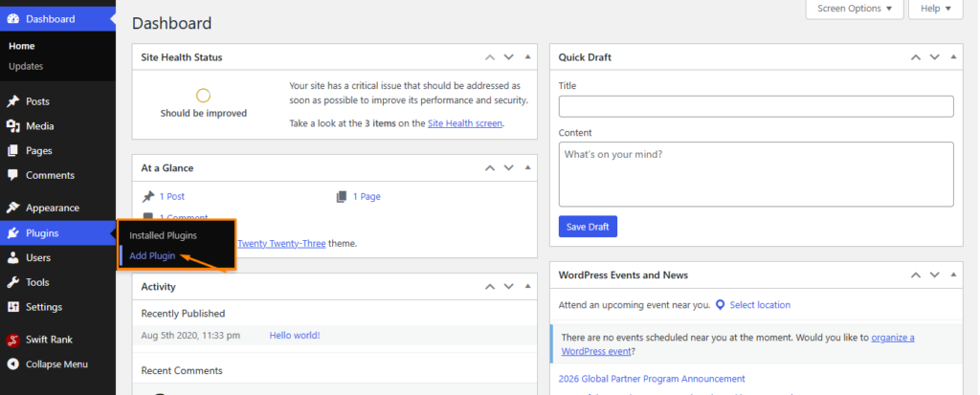The height and width of the screenshot is (395, 980).
Task: Open the Appearance menu label
Action: pyautogui.click(x=53, y=208)
